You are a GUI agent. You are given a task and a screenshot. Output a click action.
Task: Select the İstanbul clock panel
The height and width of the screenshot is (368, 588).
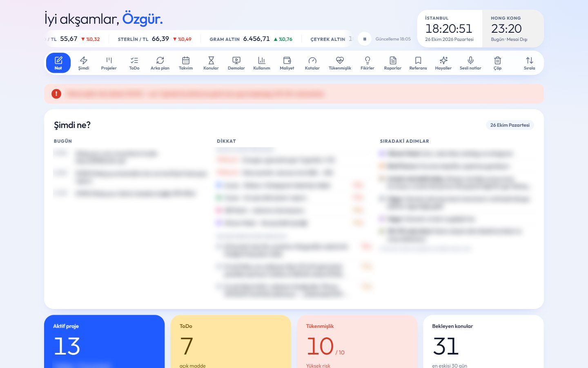click(x=450, y=29)
